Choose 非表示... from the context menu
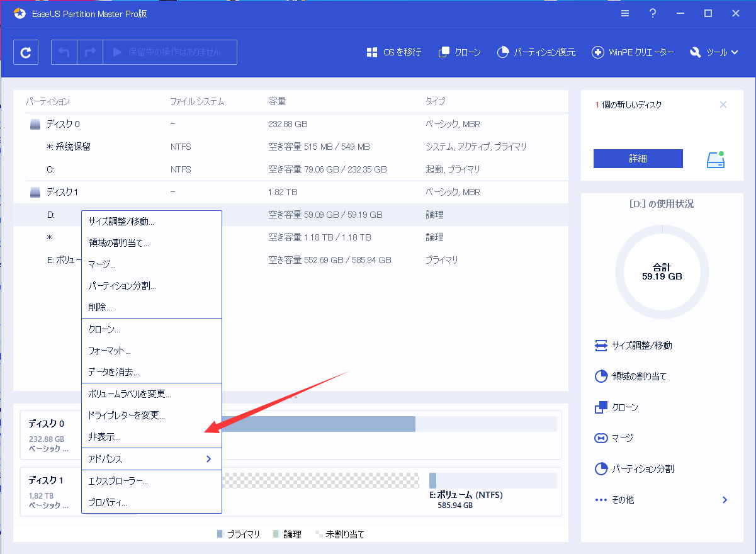 [x=152, y=437]
